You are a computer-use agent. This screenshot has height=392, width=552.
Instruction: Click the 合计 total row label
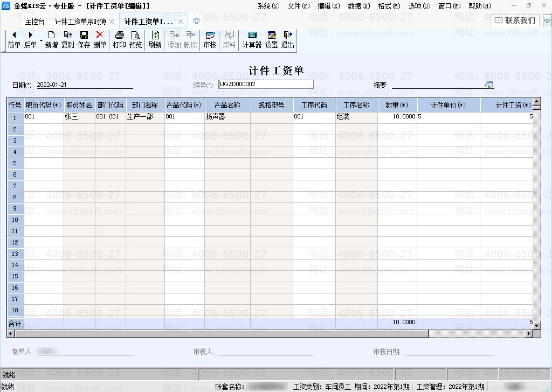(x=15, y=324)
